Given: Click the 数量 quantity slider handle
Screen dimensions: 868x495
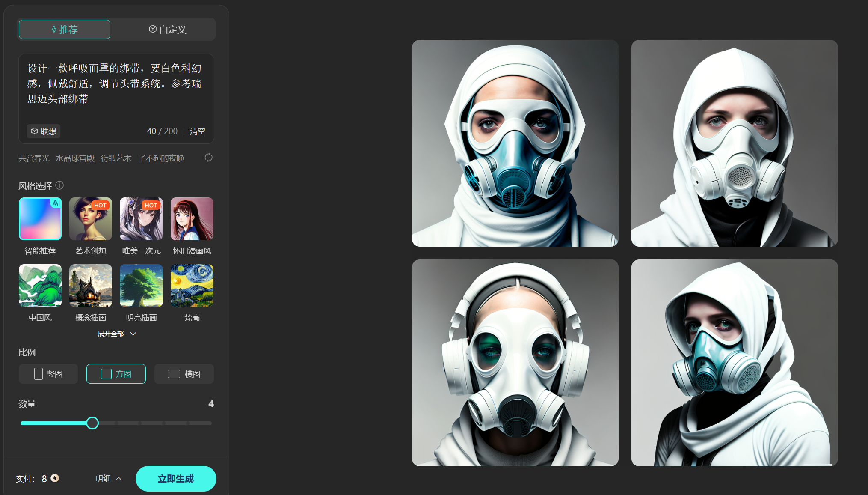Looking at the screenshot, I should [92, 423].
